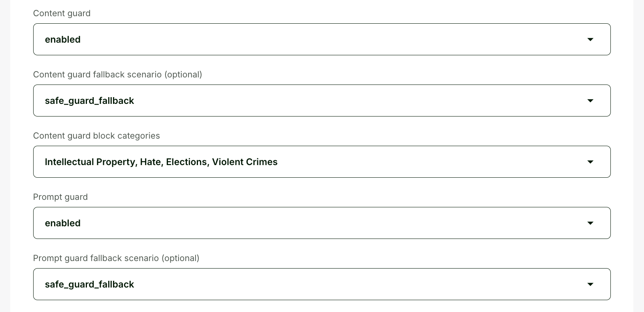Click the Content guard dropdown arrow
644x312 pixels.
[x=590, y=39]
